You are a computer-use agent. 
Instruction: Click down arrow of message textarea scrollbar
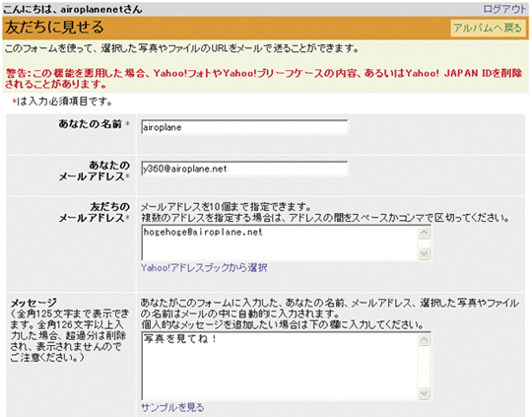[424, 393]
